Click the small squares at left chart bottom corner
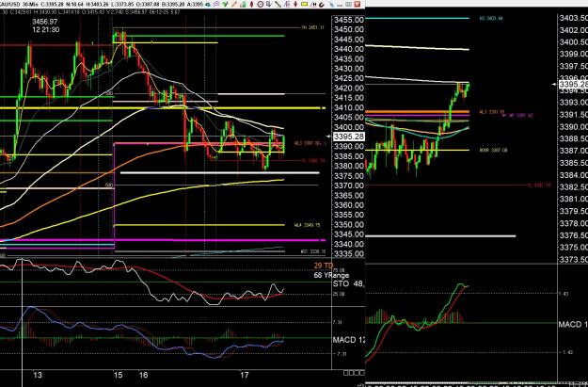588x387 pixels. 354,372
